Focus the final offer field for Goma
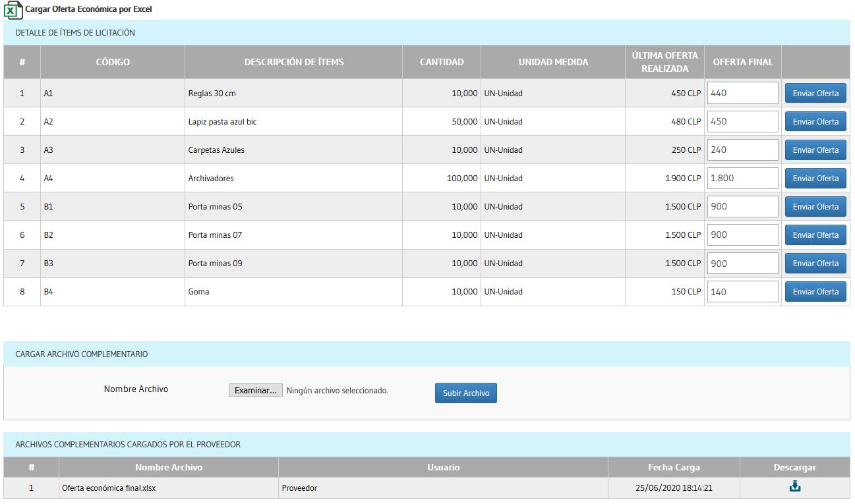This screenshot has height=504, width=855. (743, 292)
